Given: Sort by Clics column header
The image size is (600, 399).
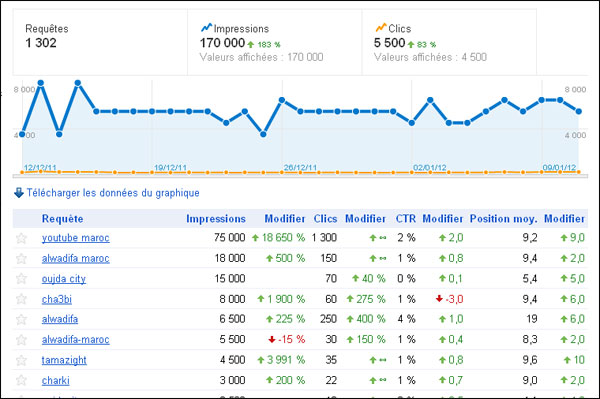Looking at the screenshot, I should pos(325,219).
